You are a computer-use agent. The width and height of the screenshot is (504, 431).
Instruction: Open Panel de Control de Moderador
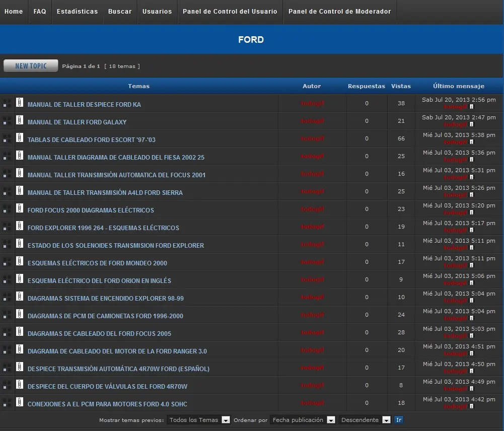tap(339, 12)
